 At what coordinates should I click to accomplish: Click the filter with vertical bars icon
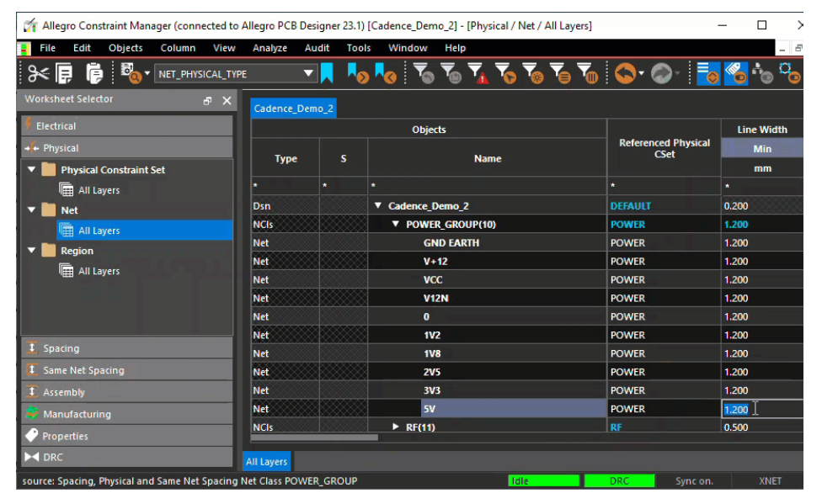(588, 73)
